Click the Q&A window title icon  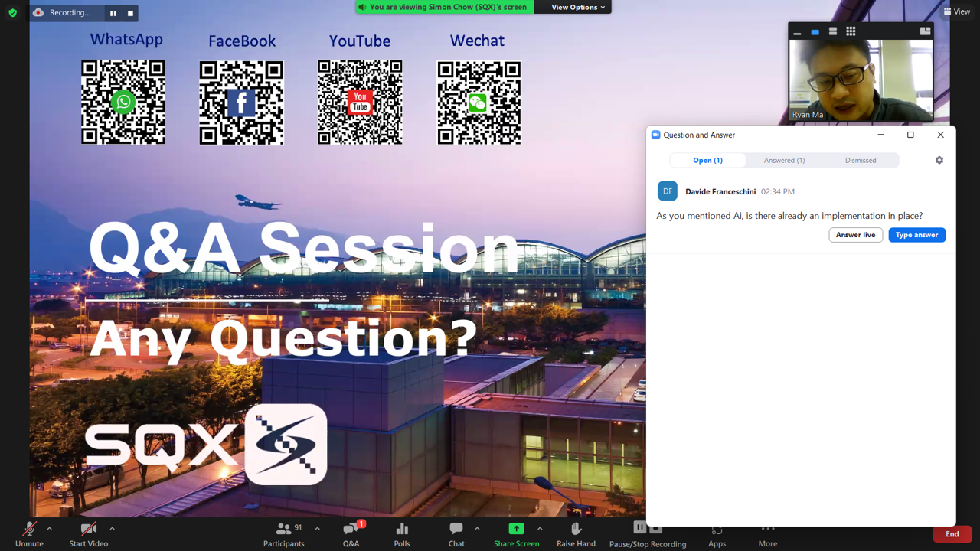pos(655,135)
